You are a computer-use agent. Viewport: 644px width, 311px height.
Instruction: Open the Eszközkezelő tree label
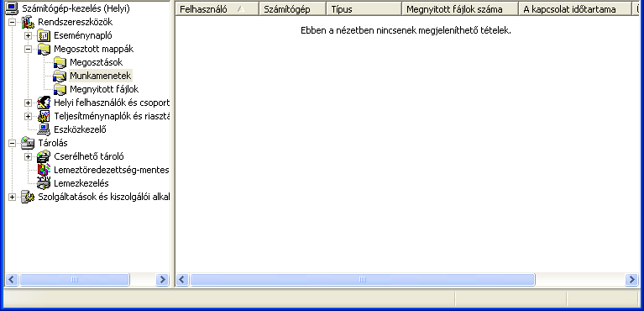(x=80, y=129)
